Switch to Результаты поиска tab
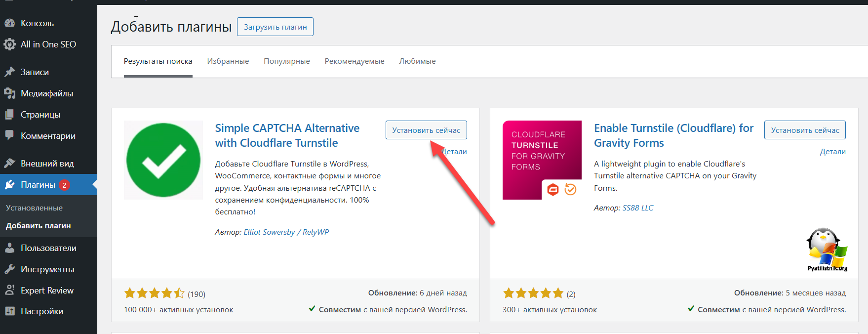The width and height of the screenshot is (868, 334). tap(158, 61)
